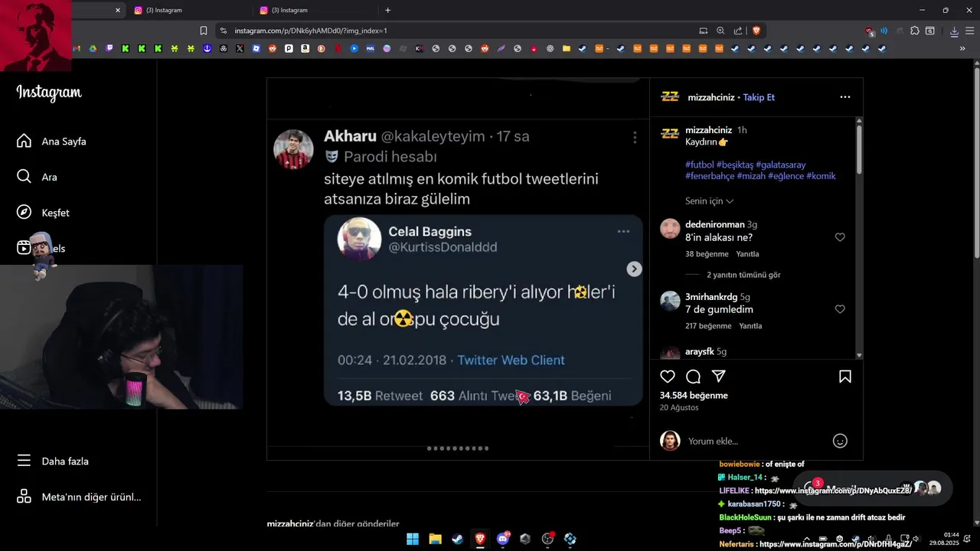Follow mizzahciniz with Takip Et
980x551 pixels.
[759, 97]
